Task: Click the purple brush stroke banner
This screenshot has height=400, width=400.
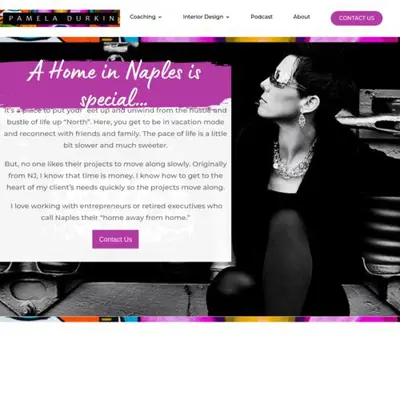Action: pyautogui.click(x=115, y=83)
